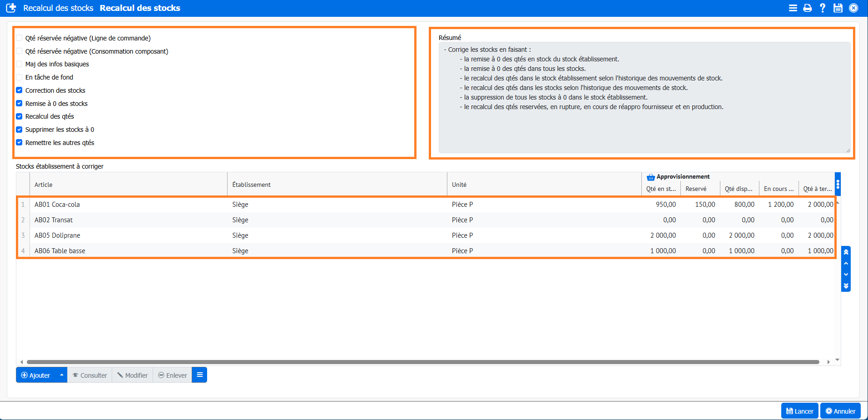868x420 pixels.
Task: Click the horizontal scrollbar of the grid
Action: click(422, 362)
